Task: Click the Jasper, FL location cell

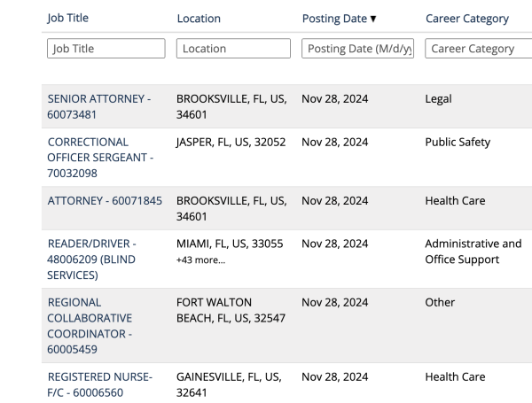Action: (231, 143)
